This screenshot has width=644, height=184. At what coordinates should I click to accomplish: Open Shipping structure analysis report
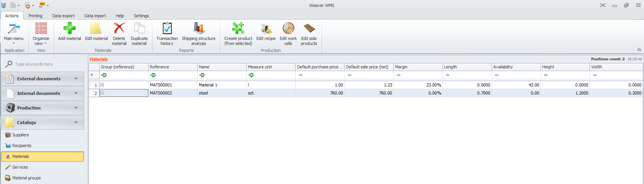[x=198, y=33]
